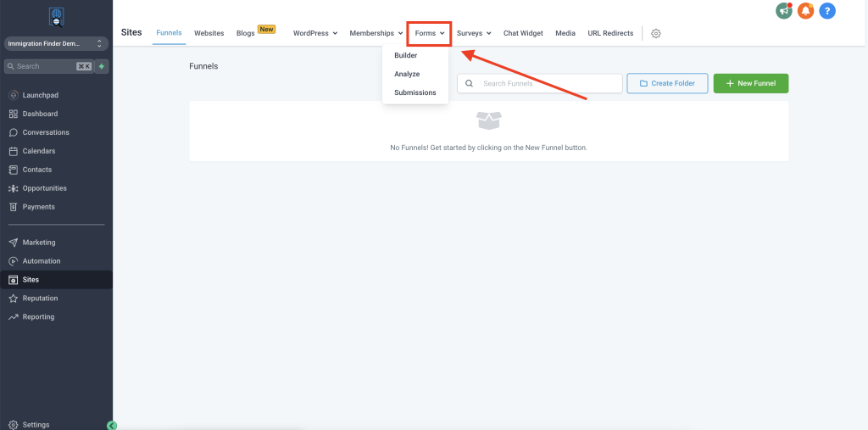868x430 pixels.
Task: Open the Sites settings gear icon
Action: [x=656, y=33]
